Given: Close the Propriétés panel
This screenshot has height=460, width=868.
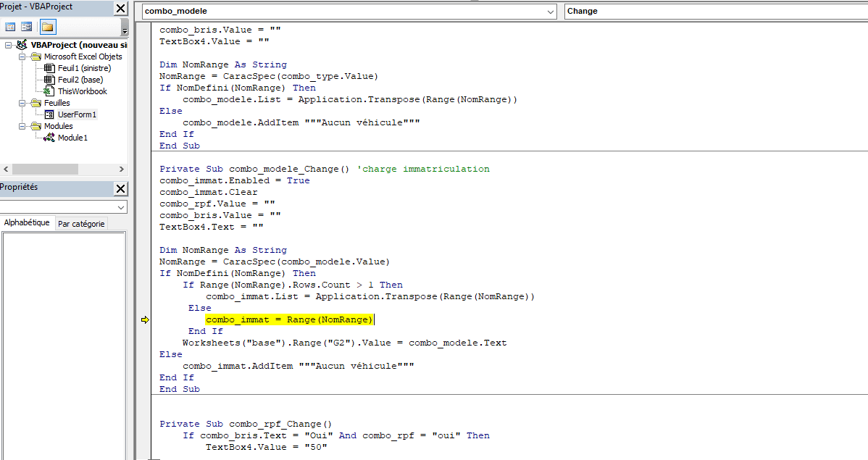Looking at the screenshot, I should click(x=121, y=189).
